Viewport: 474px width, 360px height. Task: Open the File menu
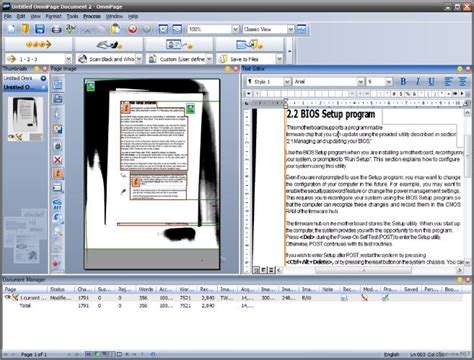7,16
